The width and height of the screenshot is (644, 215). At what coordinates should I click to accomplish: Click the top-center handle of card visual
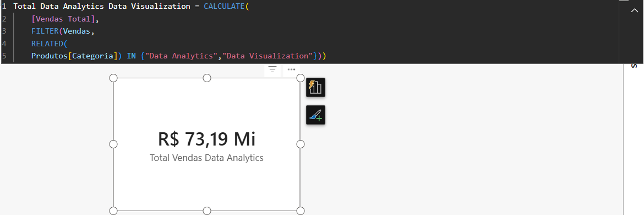(x=207, y=78)
